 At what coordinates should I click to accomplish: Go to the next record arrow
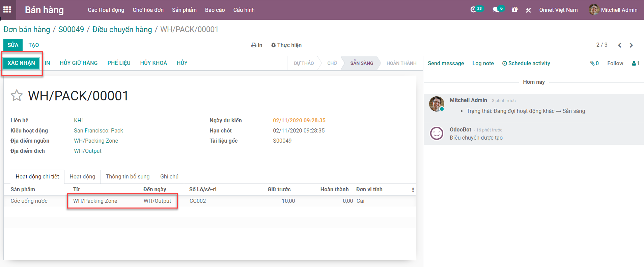[x=631, y=45]
